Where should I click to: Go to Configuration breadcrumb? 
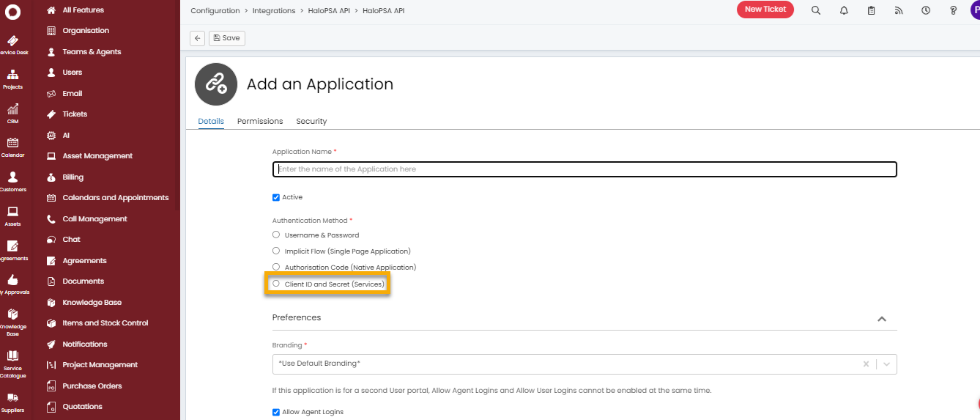215,11
